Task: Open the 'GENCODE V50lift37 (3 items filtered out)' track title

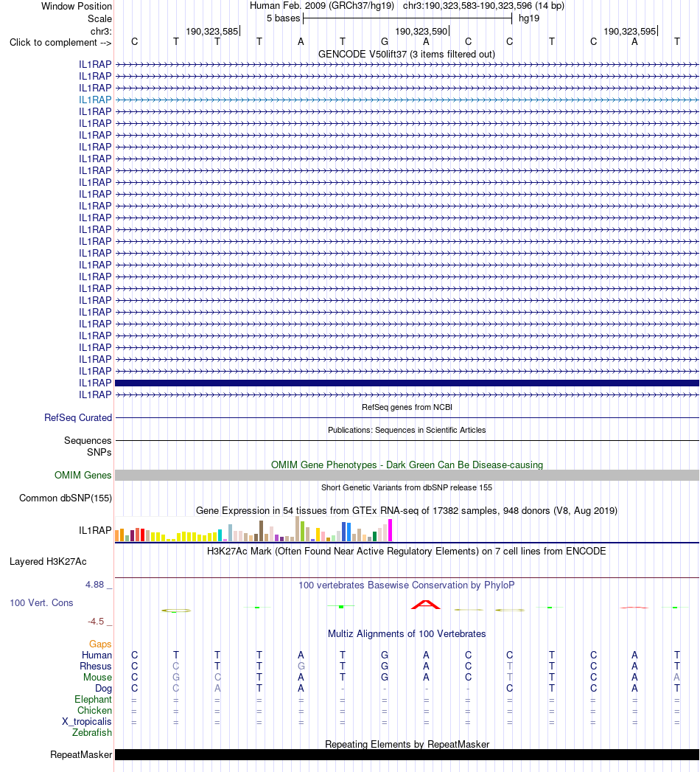Action: (406, 54)
